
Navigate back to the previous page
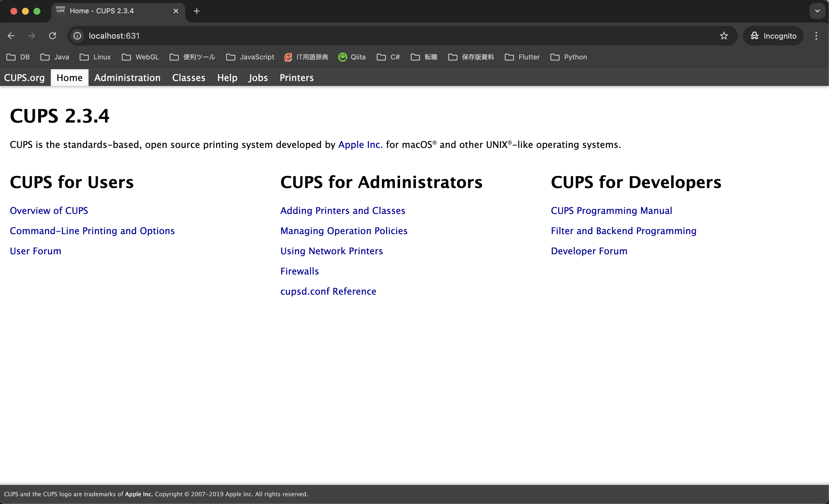[x=11, y=36]
